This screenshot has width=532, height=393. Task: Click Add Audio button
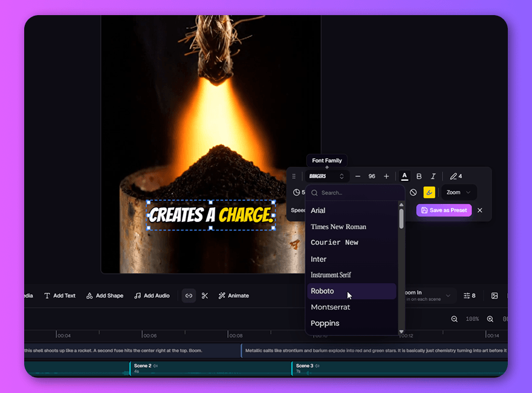click(x=152, y=296)
